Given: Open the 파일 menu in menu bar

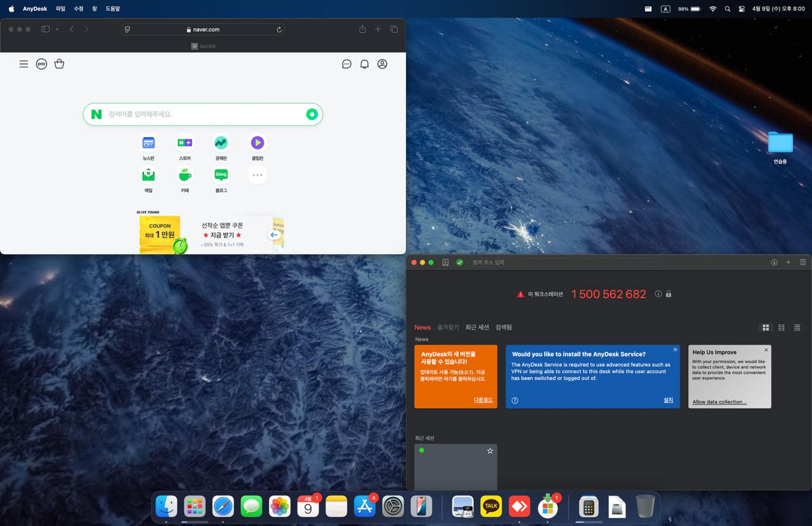Looking at the screenshot, I should click(x=60, y=9).
